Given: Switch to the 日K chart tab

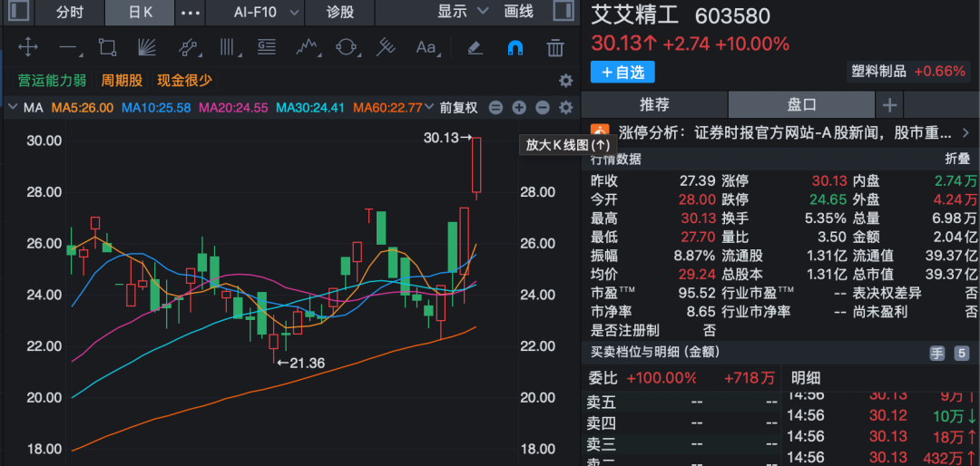Looking at the screenshot, I should (x=140, y=12).
